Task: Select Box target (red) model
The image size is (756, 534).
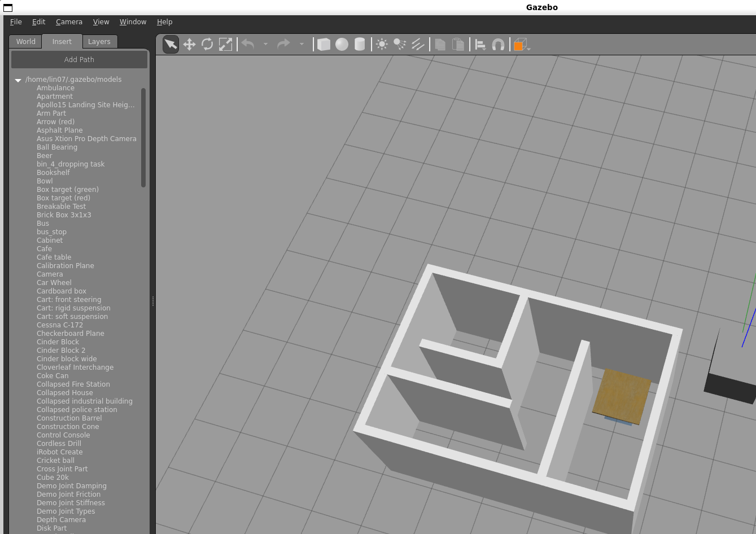Action: tap(63, 198)
